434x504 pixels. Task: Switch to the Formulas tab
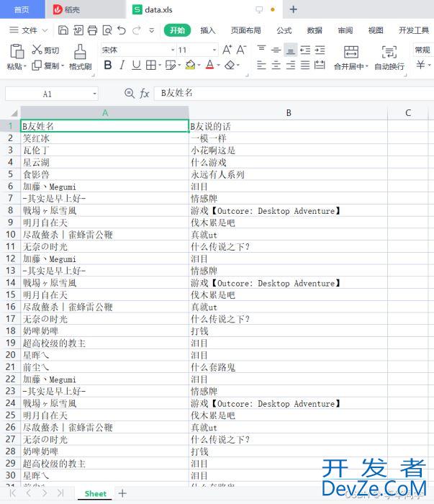pyautogui.click(x=284, y=30)
